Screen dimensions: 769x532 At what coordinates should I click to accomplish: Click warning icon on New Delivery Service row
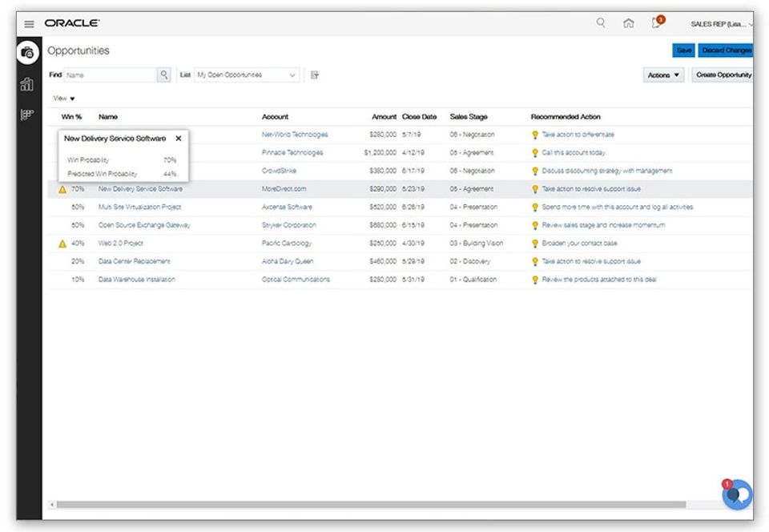tap(62, 189)
